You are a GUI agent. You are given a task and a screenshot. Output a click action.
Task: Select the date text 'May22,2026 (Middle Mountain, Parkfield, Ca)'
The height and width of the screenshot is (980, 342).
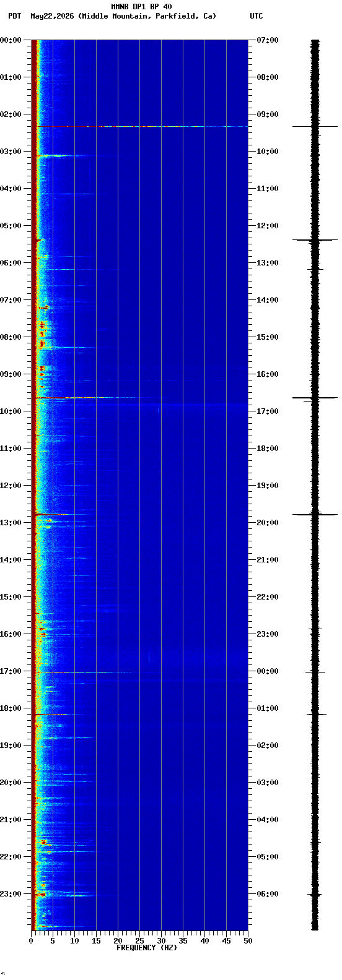pyautogui.click(x=123, y=16)
